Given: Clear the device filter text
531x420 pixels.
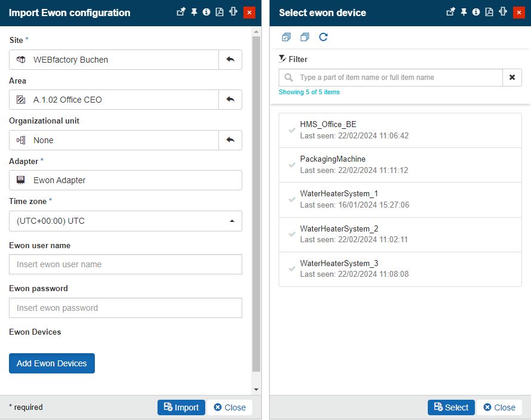Looking at the screenshot, I should coord(512,78).
